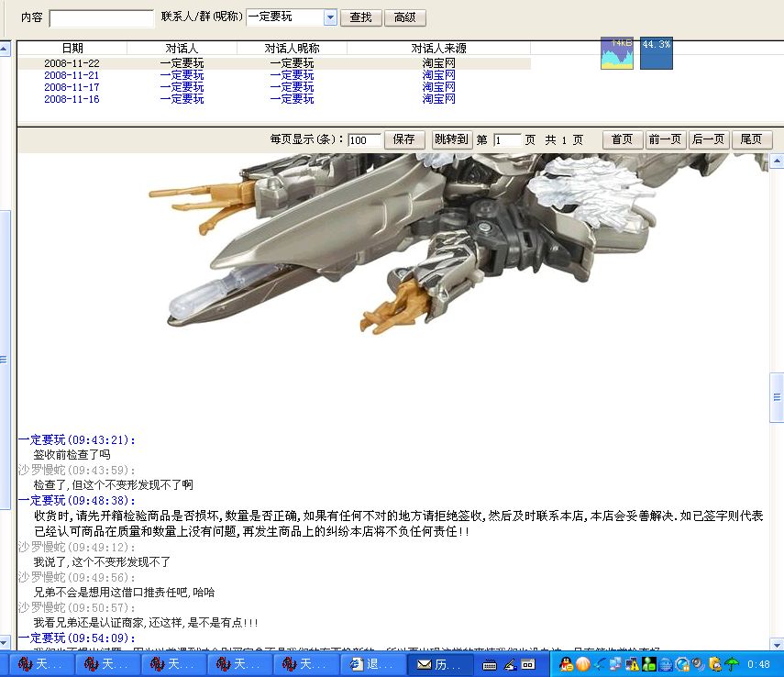Screen dimensions: 784x677
Task: Click the 查找 search button
Action: point(361,17)
